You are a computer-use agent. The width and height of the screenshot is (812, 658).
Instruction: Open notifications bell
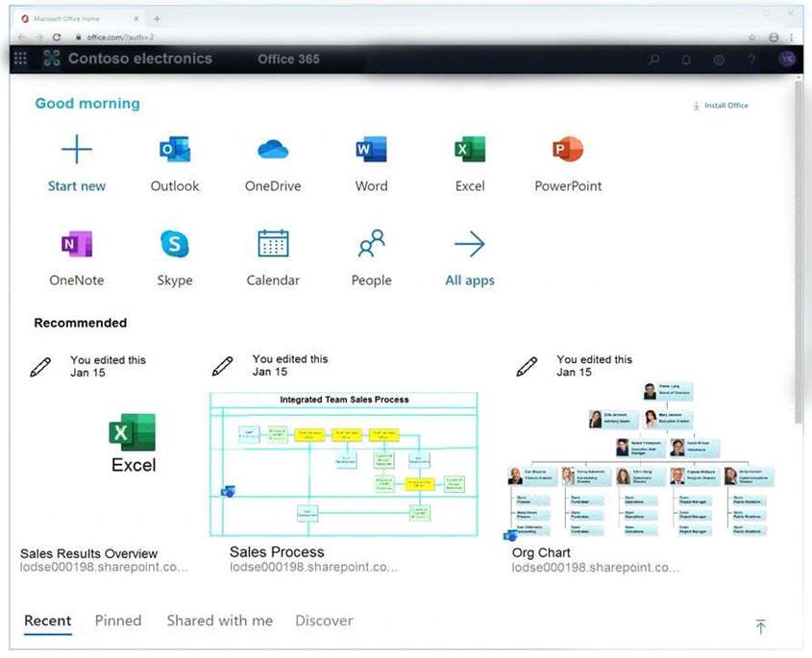[686, 60]
